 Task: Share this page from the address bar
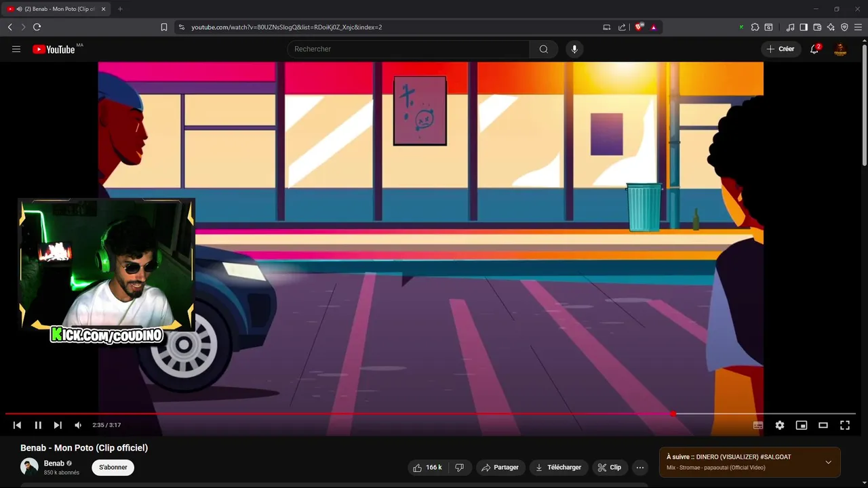coord(622,27)
